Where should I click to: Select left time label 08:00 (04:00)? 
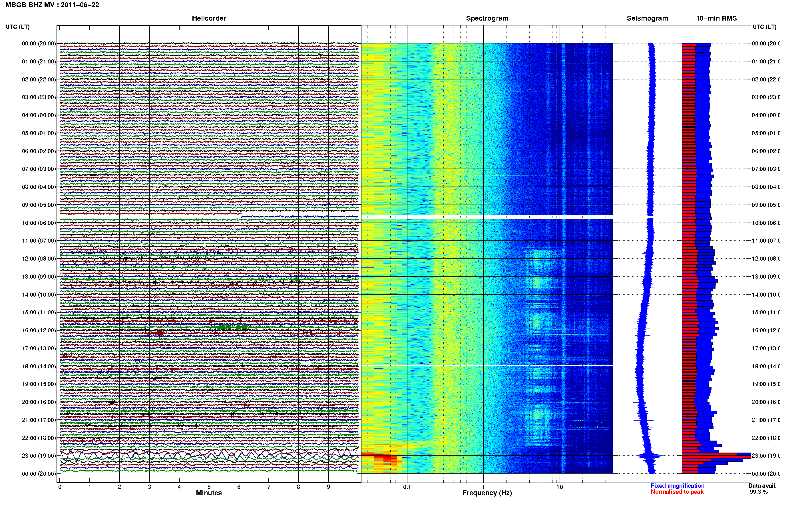coord(39,187)
